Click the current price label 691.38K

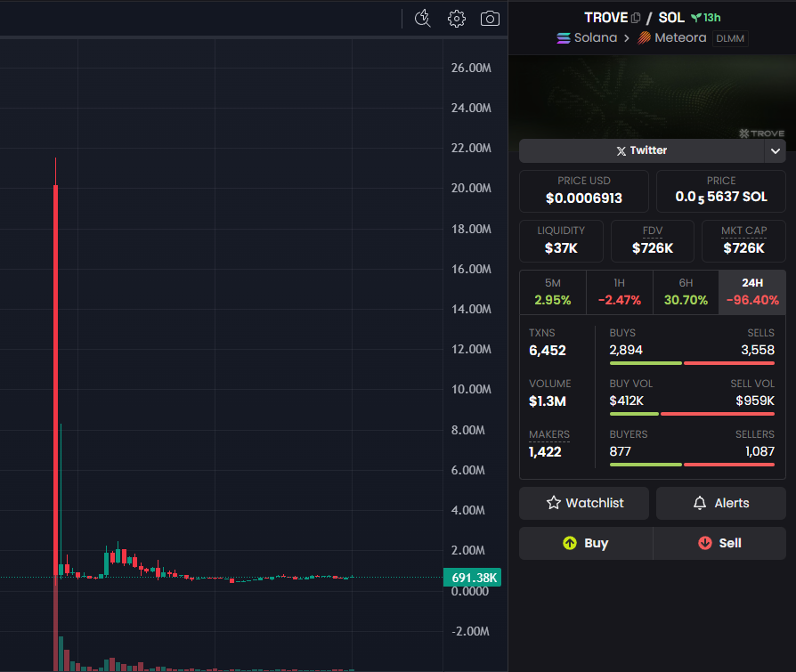coord(472,578)
